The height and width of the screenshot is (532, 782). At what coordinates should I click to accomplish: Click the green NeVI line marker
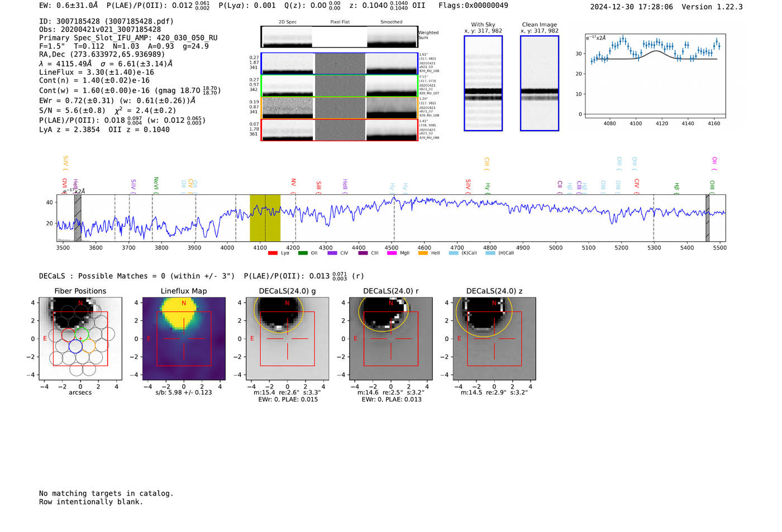tap(156, 185)
